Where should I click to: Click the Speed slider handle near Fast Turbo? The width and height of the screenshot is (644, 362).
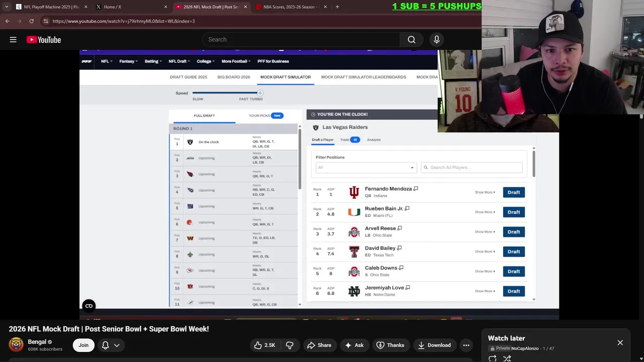click(260, 93)
